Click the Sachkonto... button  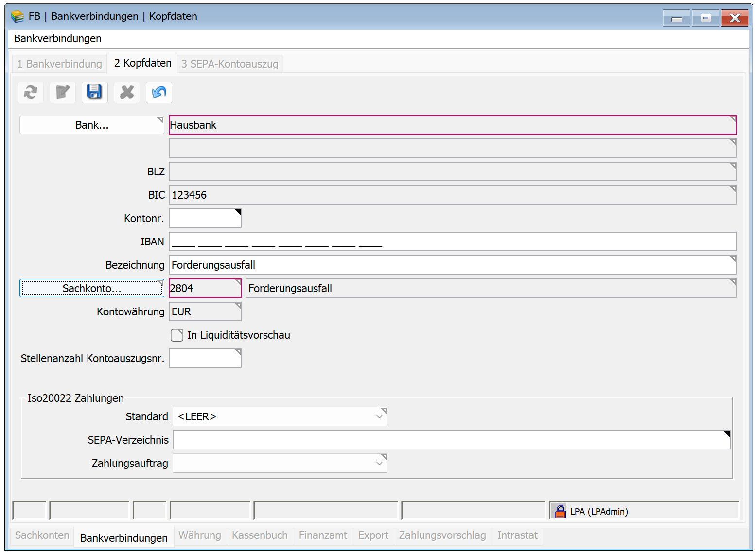pyautogui.click(x=91, y=289)
